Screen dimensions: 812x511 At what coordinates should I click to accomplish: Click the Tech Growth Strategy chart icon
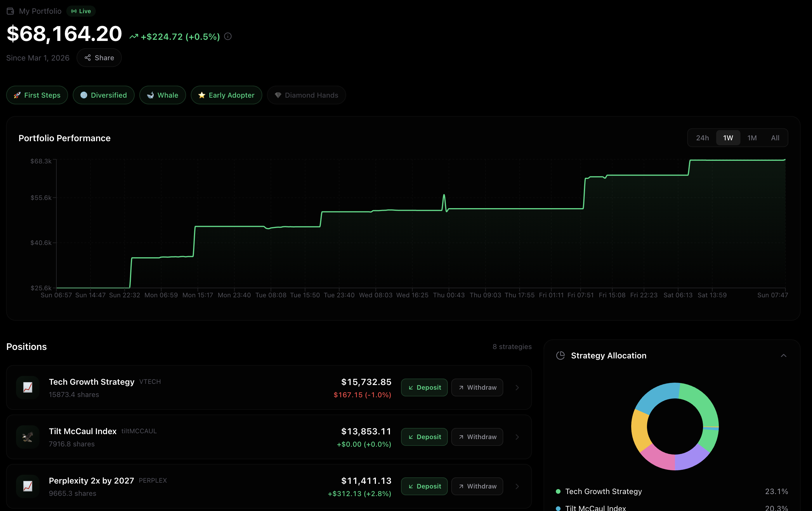pyautogui.click(x=28, y=387)
